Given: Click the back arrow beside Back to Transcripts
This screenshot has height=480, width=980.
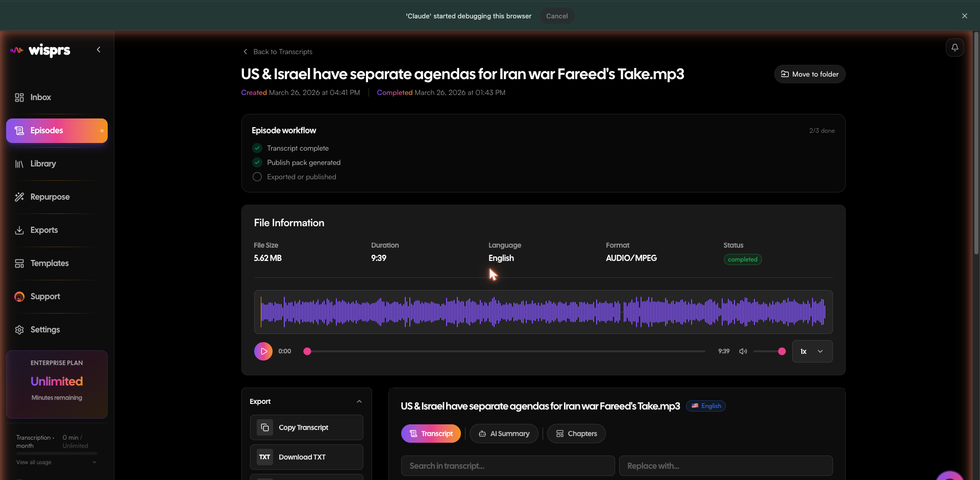Looking at the screenshot, I should coord(246,52).
